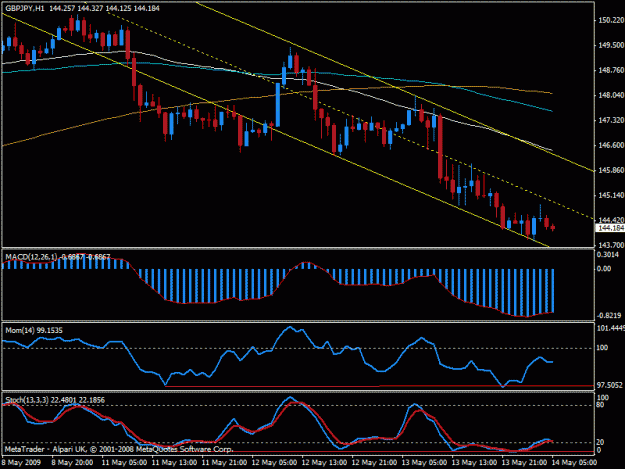This screenshot has width=625, height=469.
Task: Click the 12 May 05:00 time label
Action: [x=274, y=463]
